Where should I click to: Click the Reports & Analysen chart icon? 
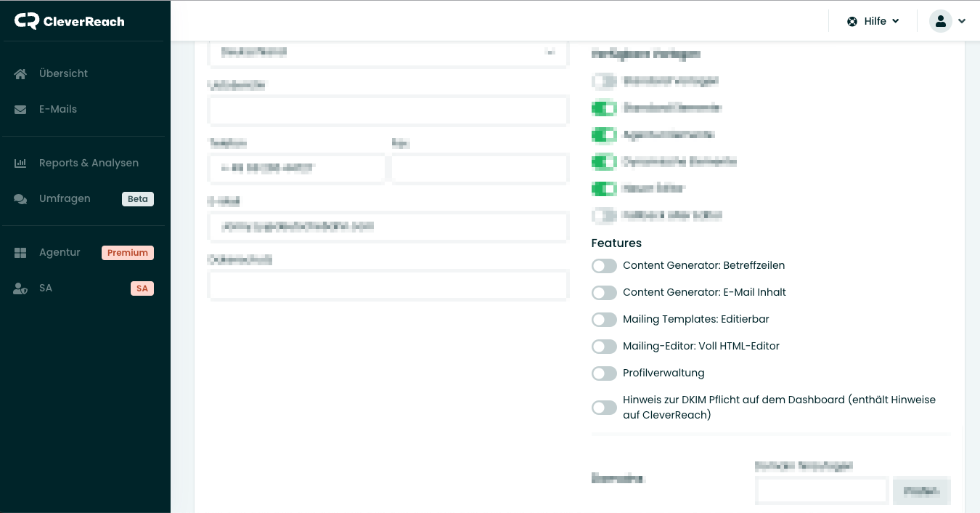pos(20,163)
